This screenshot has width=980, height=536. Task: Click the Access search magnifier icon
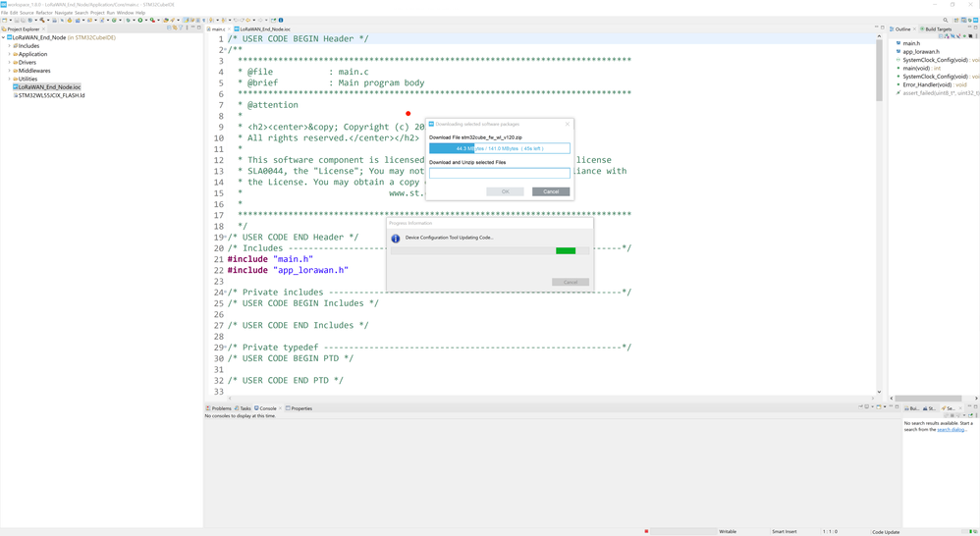946,20
